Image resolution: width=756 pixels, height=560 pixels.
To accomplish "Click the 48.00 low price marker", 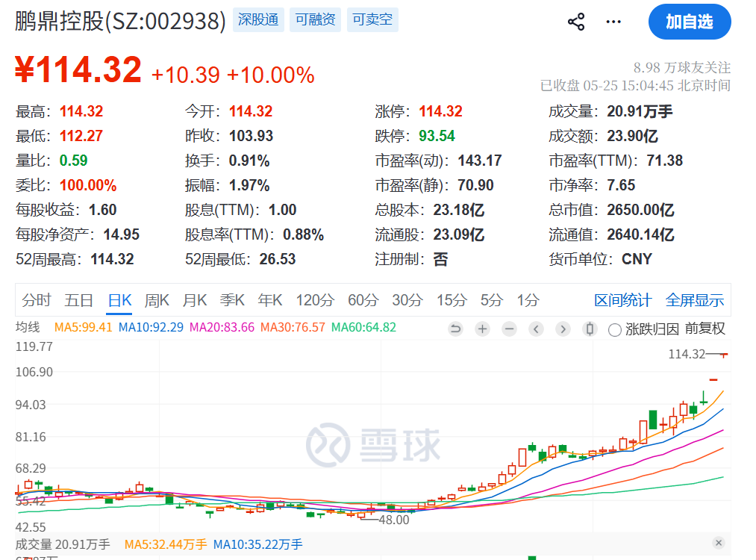I will (394, 520).
